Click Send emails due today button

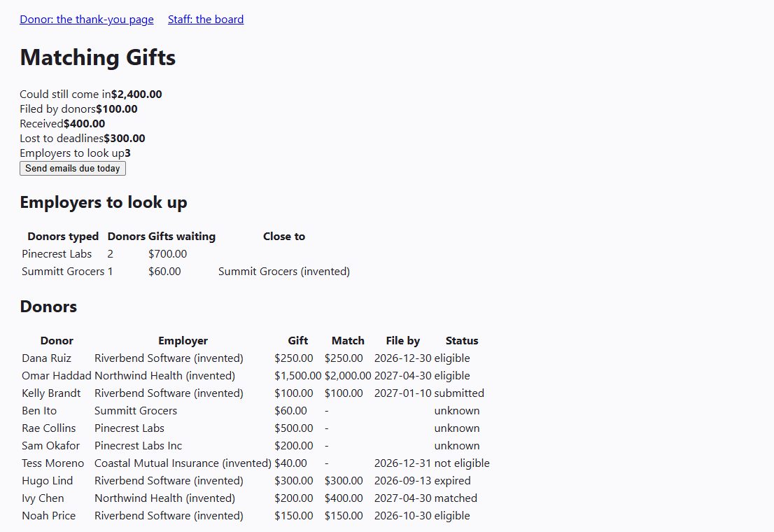(x=73, y=169)
